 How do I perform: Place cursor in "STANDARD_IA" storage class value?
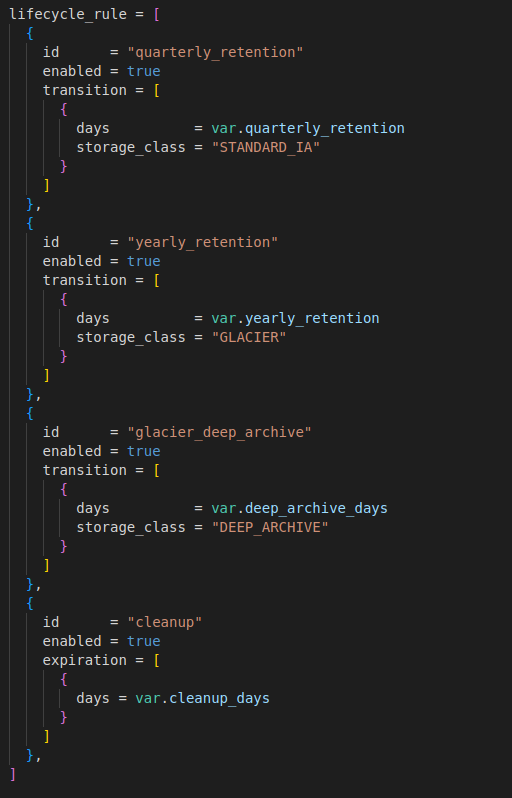(266, 147)
